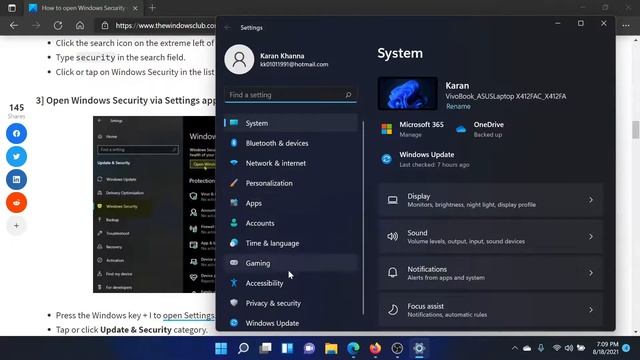Screen dimensions: 640x360
Task: Click the Privacy & security shield icon
Action: (x=234, y=303)
